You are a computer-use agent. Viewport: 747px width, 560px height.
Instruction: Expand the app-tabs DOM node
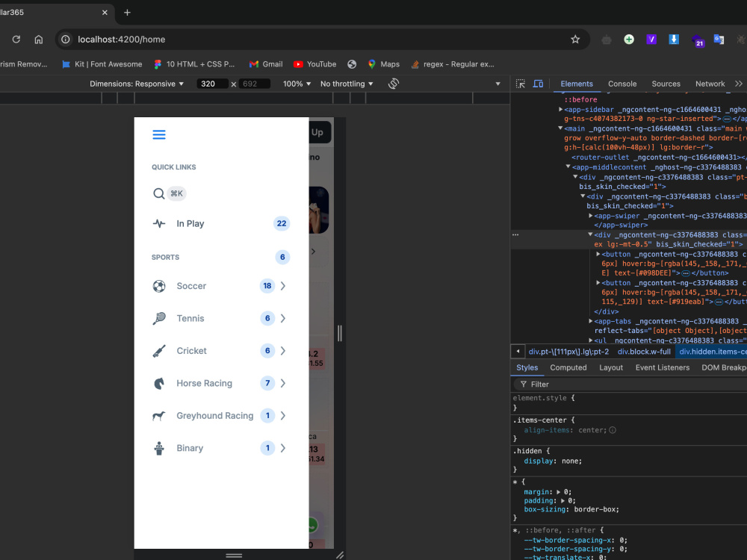pyautogui.click(x=591, y=321)
